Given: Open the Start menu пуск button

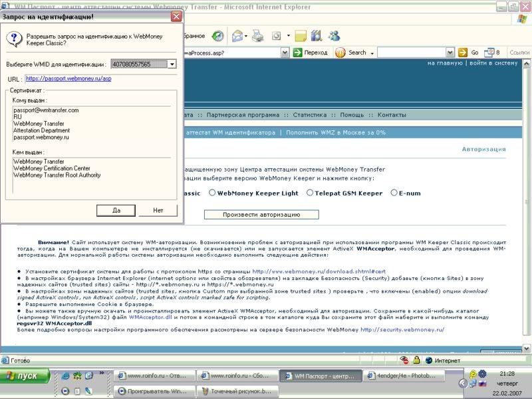Looking at the screenshot, I should [x=25, y=376].
